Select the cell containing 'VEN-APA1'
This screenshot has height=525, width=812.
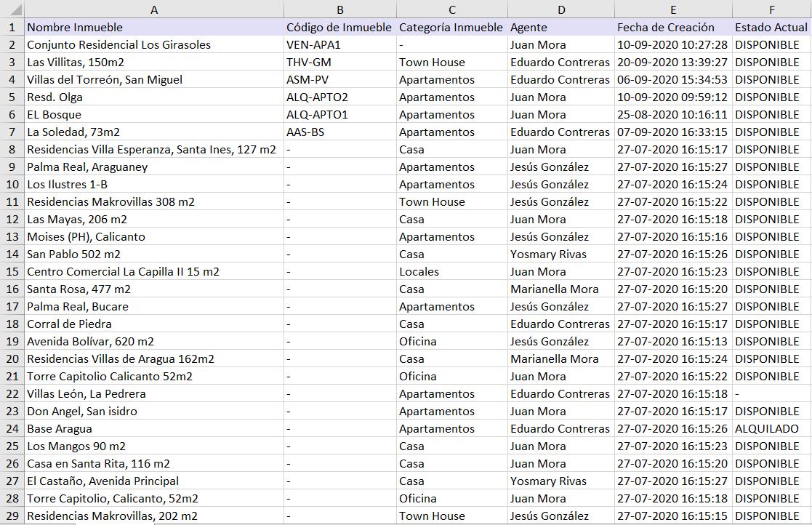339,44
